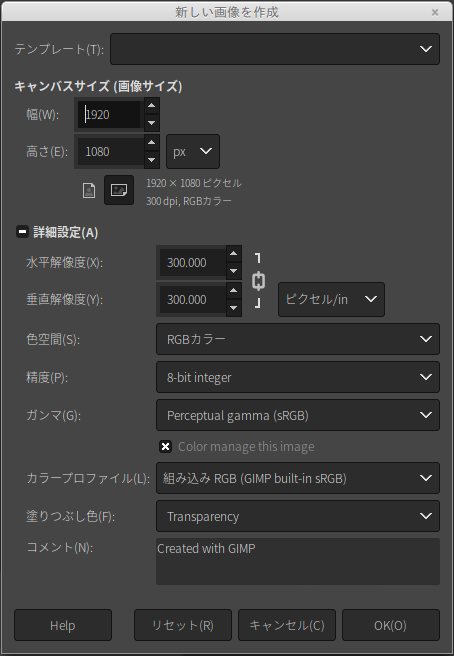
Task: Toggle the resolution chain link icon
Action: [259, 281]
